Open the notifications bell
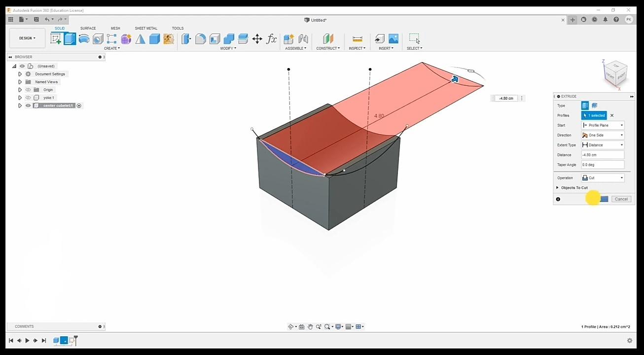 coord(605,20)
